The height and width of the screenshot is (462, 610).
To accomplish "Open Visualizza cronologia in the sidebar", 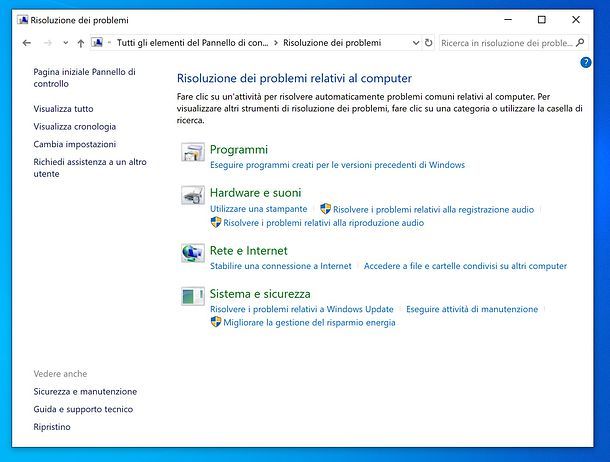I will (75, 127).
